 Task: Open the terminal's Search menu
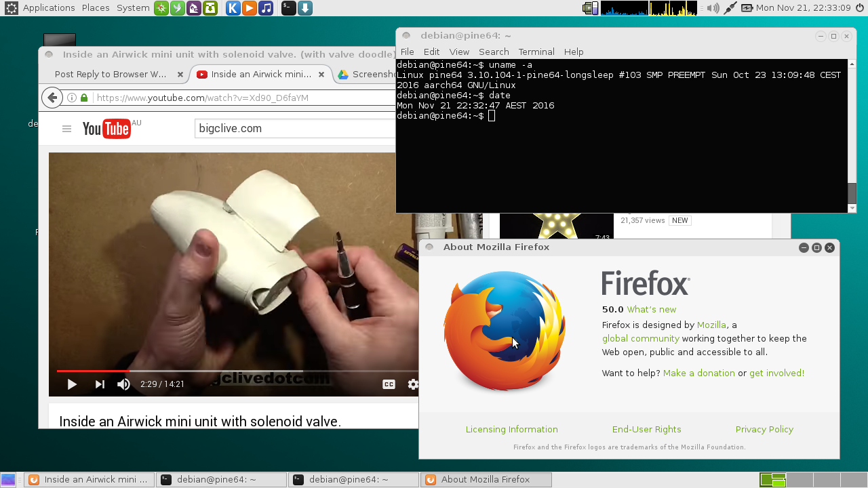494,52
